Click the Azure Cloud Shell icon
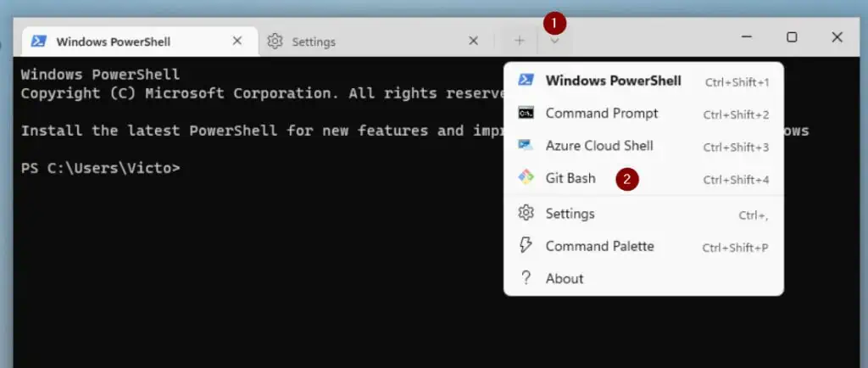 526,146
